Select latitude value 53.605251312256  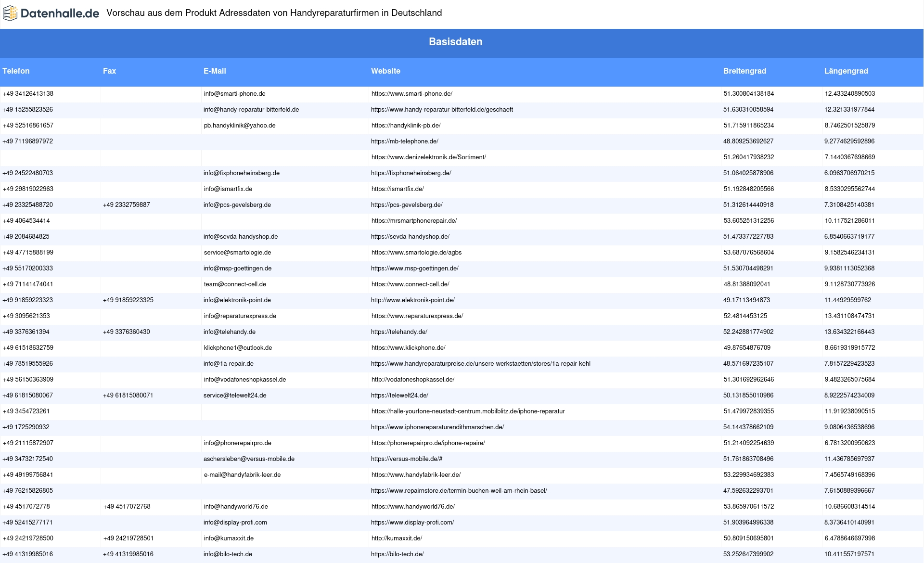(749, 221)
